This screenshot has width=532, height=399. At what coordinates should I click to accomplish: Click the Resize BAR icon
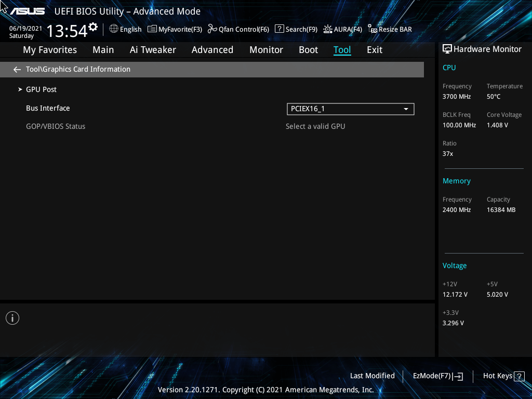(373, 29)
